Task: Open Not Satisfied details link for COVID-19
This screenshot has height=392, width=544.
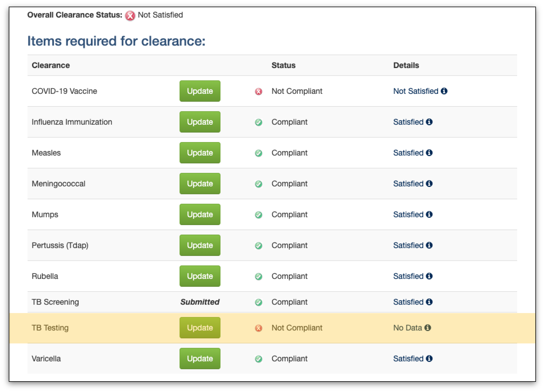Action: click(x=415, y=91)
